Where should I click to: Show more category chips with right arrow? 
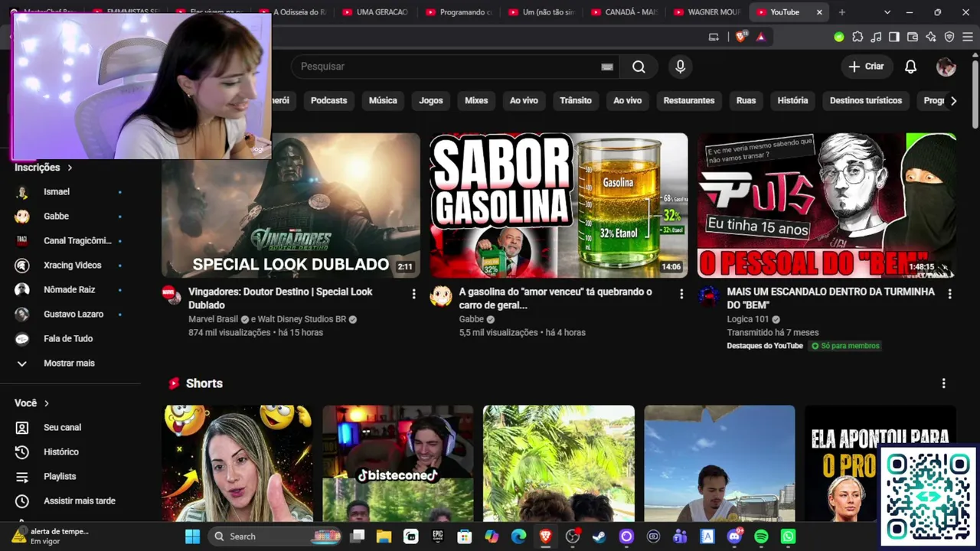(x=953, y=100)
